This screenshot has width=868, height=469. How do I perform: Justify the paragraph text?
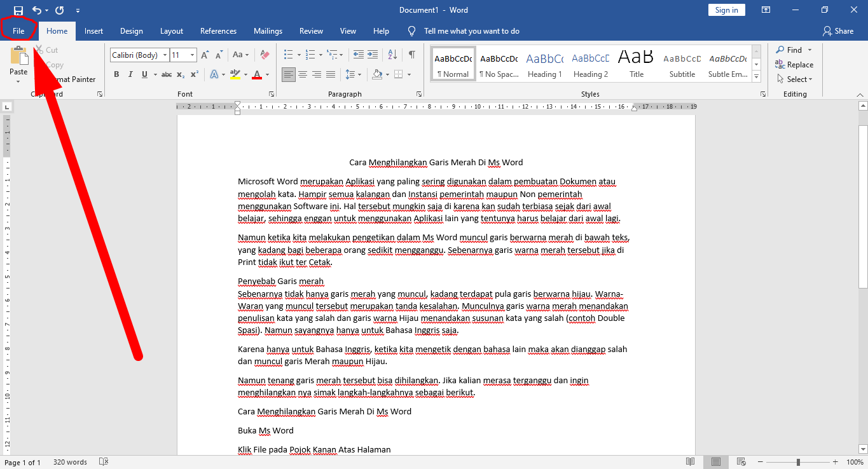(x=331, y=74)
